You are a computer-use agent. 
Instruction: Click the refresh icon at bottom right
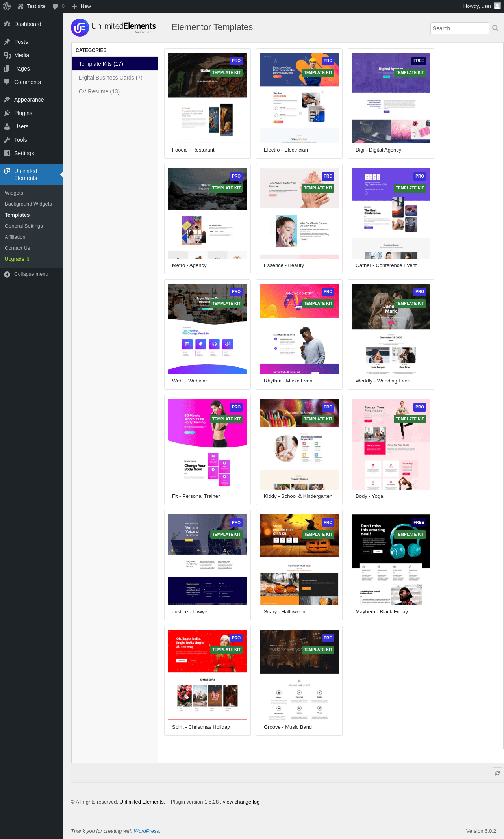coord(498,773)
